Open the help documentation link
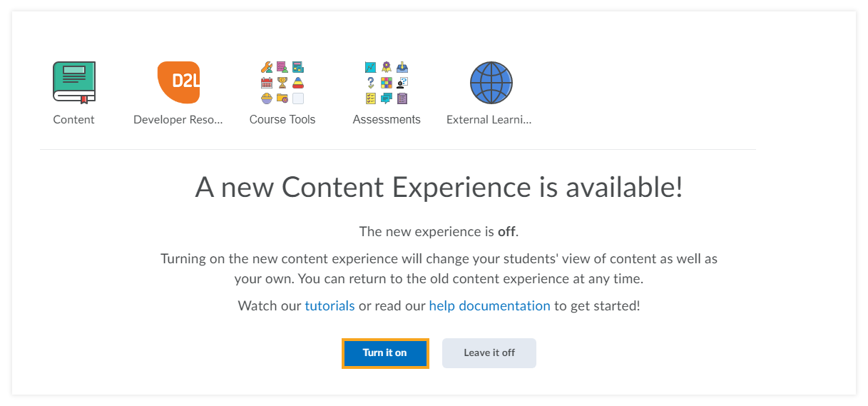The width and height of the screenshot is (868, 406). pyautogui.click(x=490, y=305)
